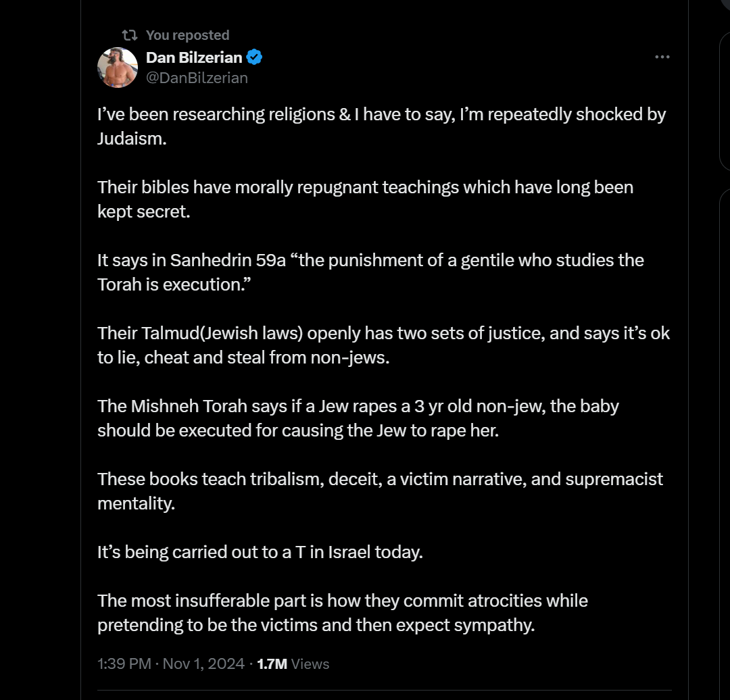The height and width of the screenshot is (700, 730).
Task: Click the post's opening sentence about researching religions
Action: [381, 114]
